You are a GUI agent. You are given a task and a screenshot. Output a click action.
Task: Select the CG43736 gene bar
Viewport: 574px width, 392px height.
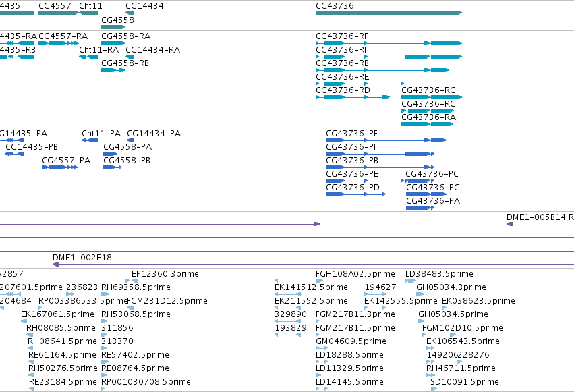tap(389, 13)
